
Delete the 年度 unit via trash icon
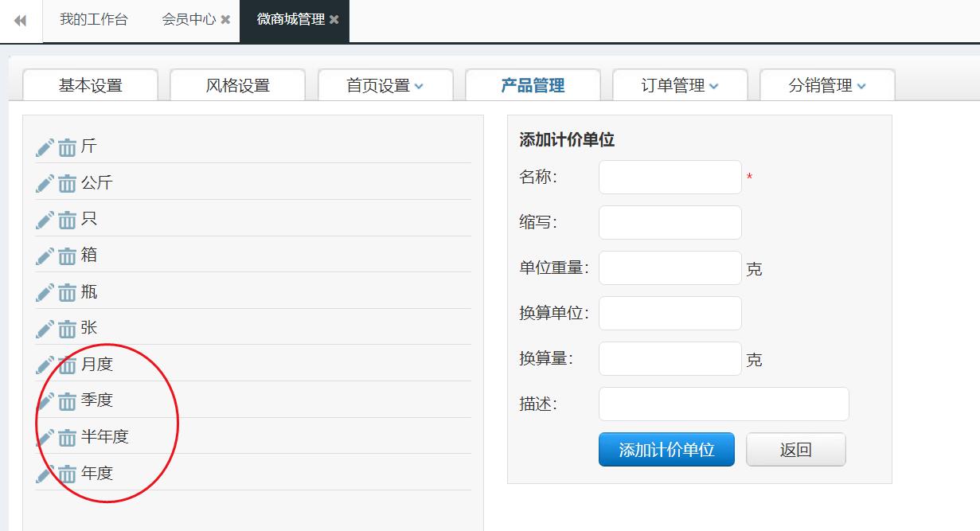pos(67,474)
